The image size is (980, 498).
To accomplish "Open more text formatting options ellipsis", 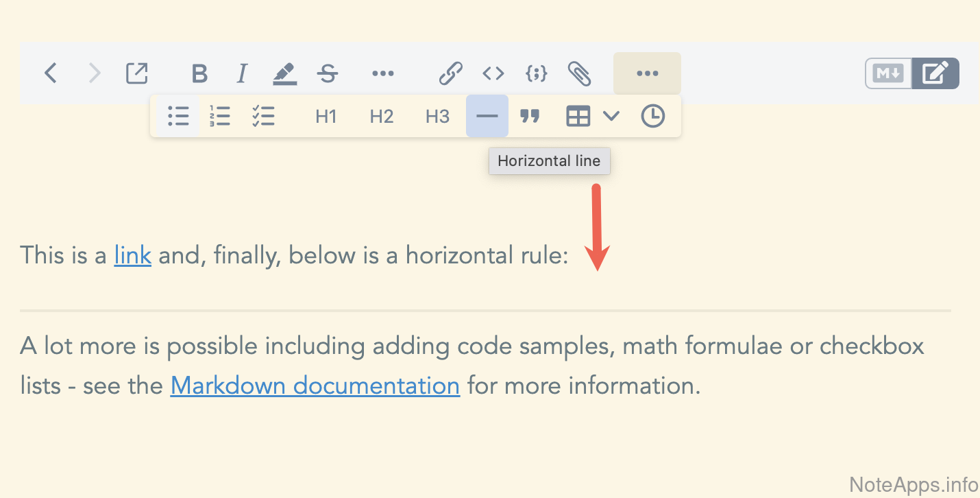I will coord(382,73).
